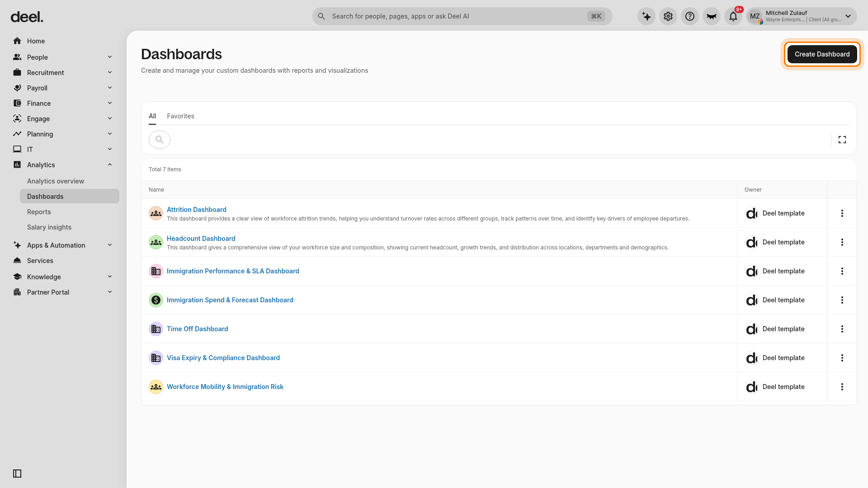Click the Home icon in sidebar
This screenshot has width=868, height=488.
pyautogui.click(x=17, y=41)
